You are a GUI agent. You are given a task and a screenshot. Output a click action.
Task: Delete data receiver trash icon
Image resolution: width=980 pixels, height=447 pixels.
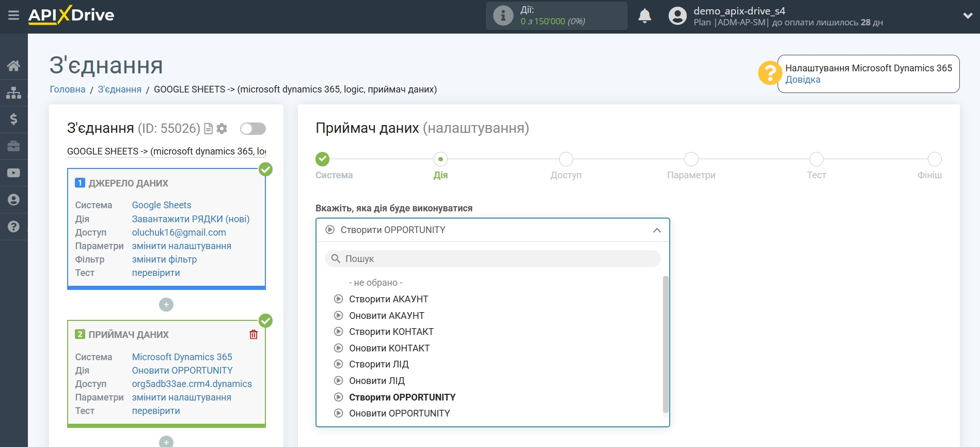254,335
